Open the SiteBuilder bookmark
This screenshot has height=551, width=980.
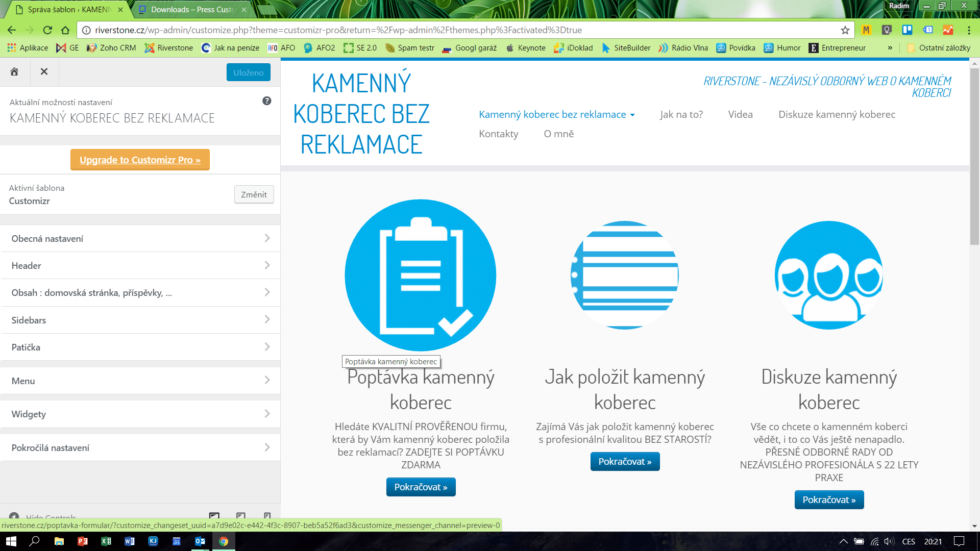pyautogui.click(x=626, y=48)
